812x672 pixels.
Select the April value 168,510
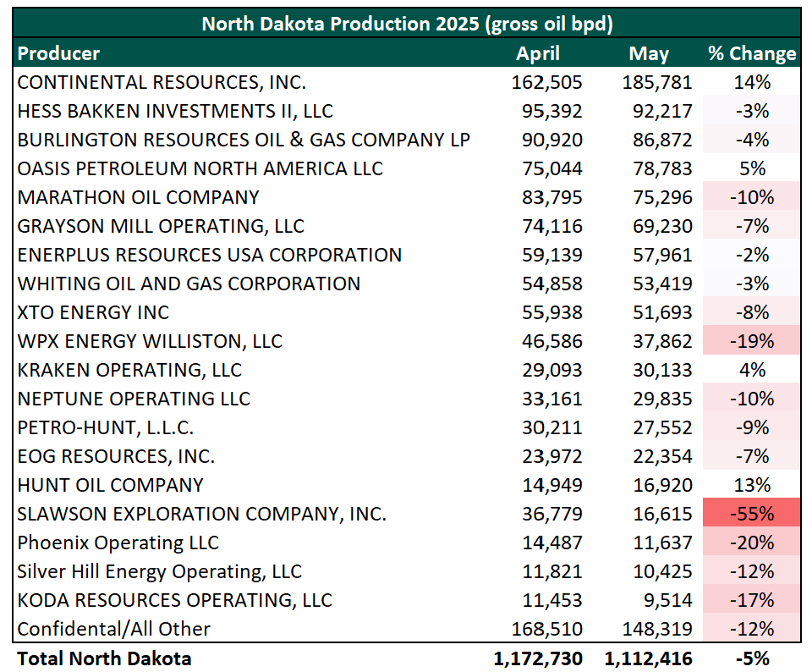coord(547,629)
